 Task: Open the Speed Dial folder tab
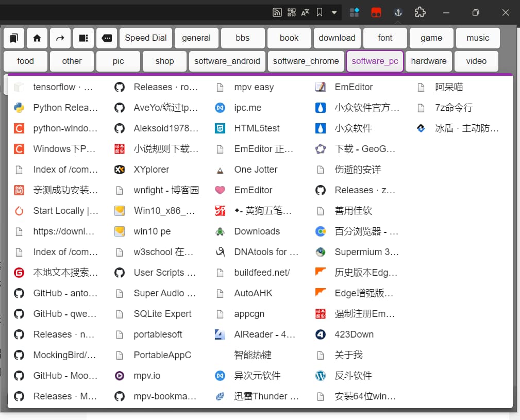146,38
